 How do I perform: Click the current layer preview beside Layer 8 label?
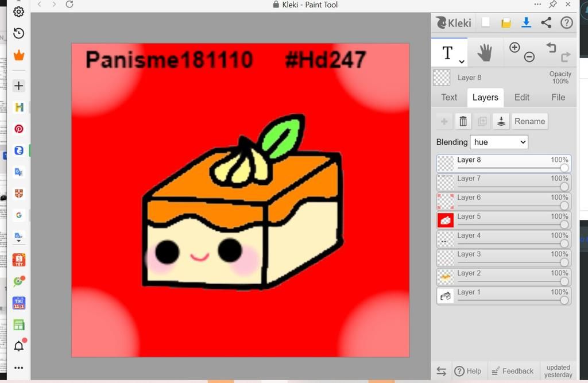[442, 78]
